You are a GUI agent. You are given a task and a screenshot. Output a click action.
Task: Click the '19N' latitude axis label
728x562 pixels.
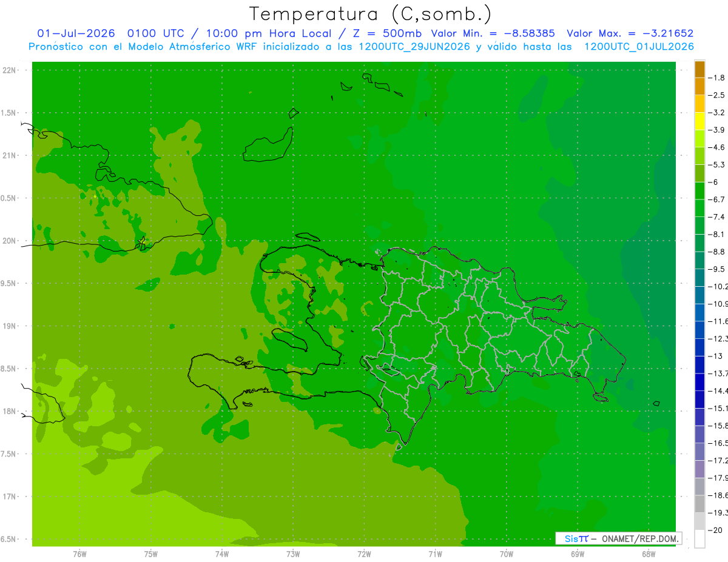10,326
